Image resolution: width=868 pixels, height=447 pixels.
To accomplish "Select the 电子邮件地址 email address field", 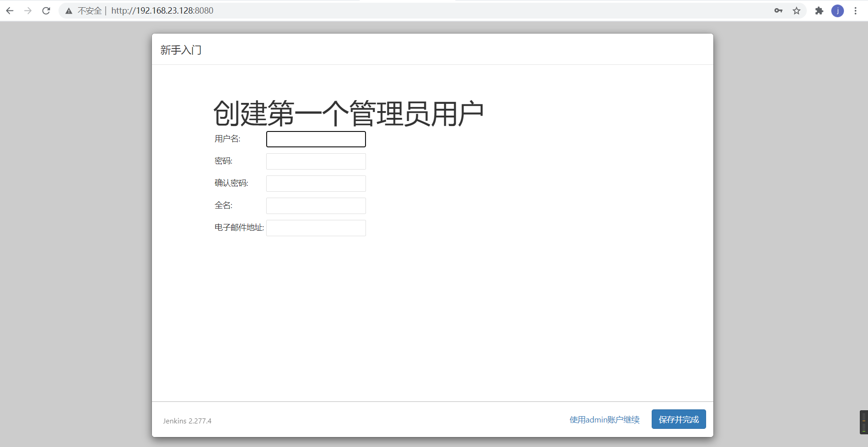I will (316, 228).
